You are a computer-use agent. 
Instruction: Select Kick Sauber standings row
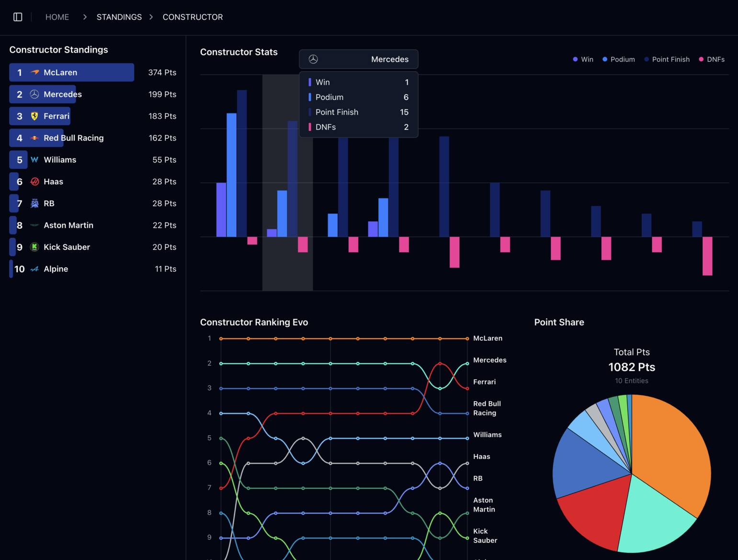point(93,247)
